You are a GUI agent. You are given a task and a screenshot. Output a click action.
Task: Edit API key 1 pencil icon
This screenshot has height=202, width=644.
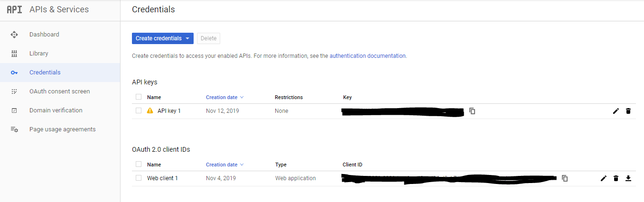pos(616,111)
